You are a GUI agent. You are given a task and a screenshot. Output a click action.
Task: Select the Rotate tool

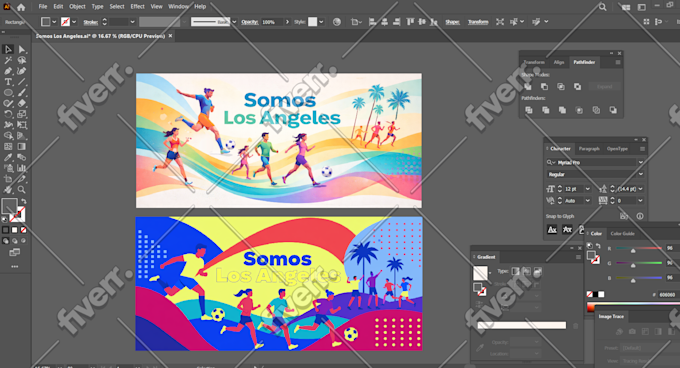coord(8,114)
